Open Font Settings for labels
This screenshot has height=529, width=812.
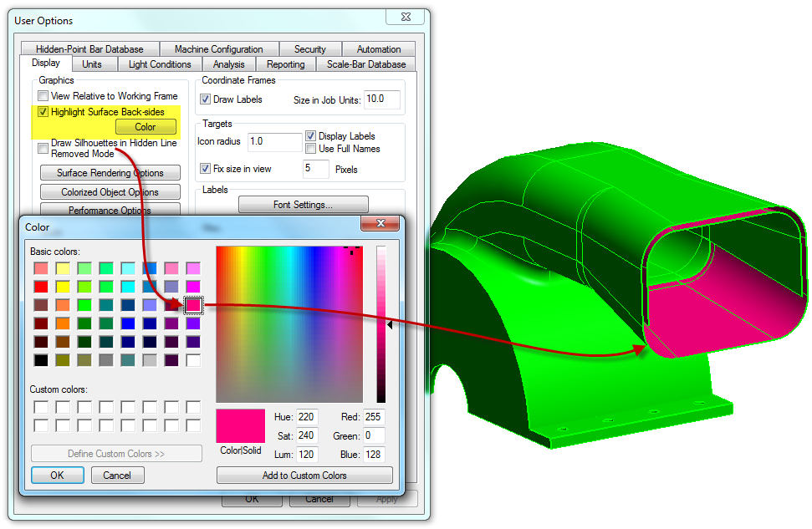pyautogui.click(x=303, y=205)
